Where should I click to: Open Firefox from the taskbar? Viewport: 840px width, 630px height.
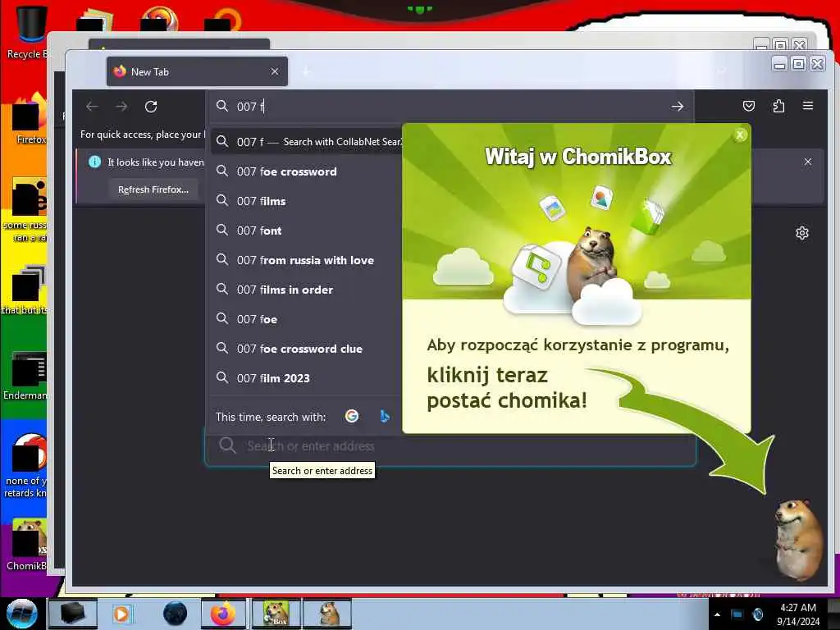point(223,614)
